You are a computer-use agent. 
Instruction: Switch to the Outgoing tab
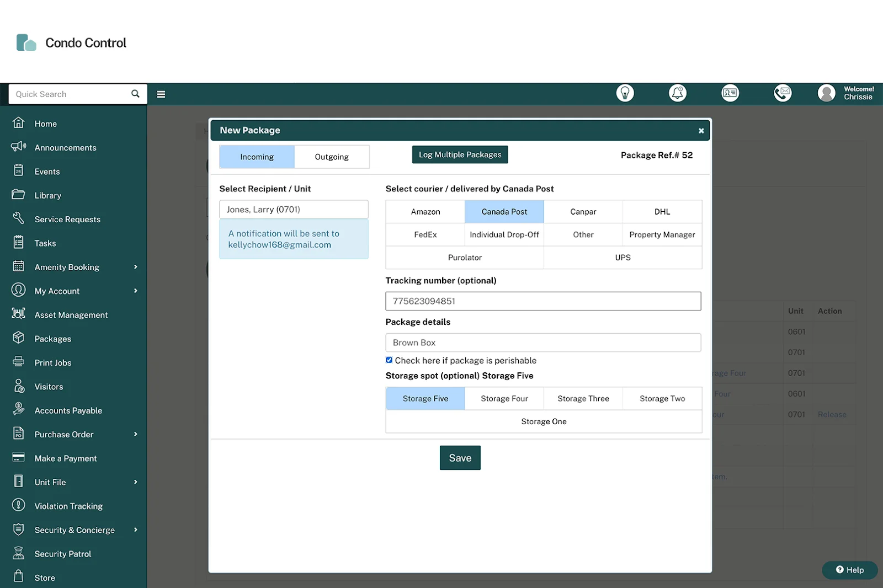331,157
